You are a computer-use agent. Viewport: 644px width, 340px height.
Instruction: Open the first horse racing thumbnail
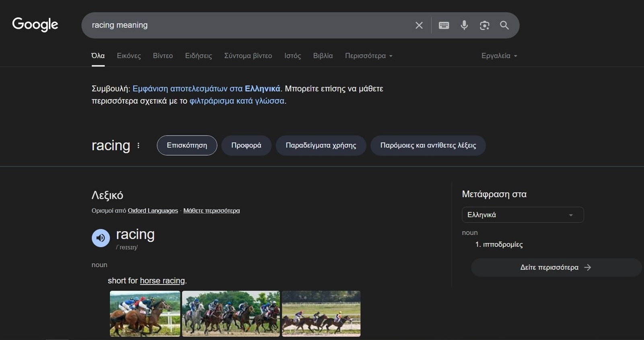145,313
